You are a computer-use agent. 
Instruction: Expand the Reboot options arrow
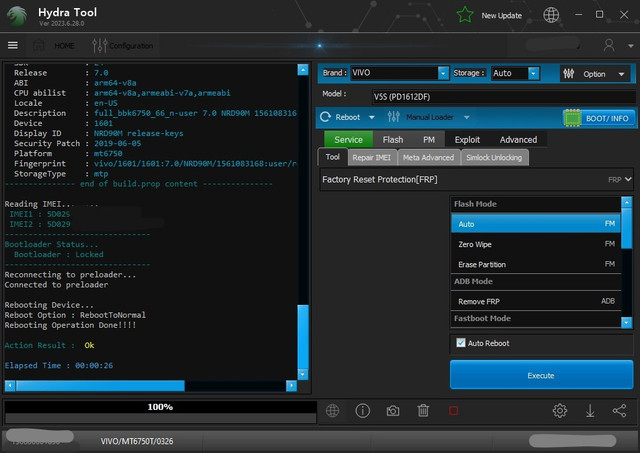tap(371, 118)
